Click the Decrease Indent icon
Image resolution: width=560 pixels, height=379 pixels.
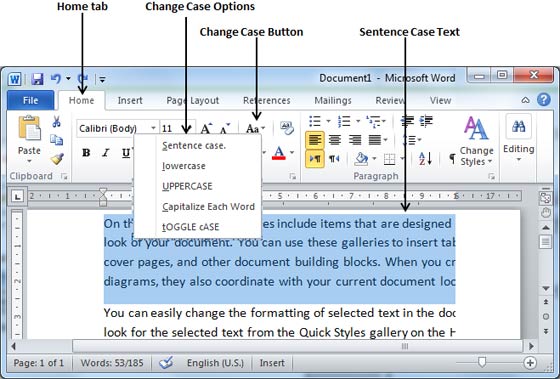point(407,121)
